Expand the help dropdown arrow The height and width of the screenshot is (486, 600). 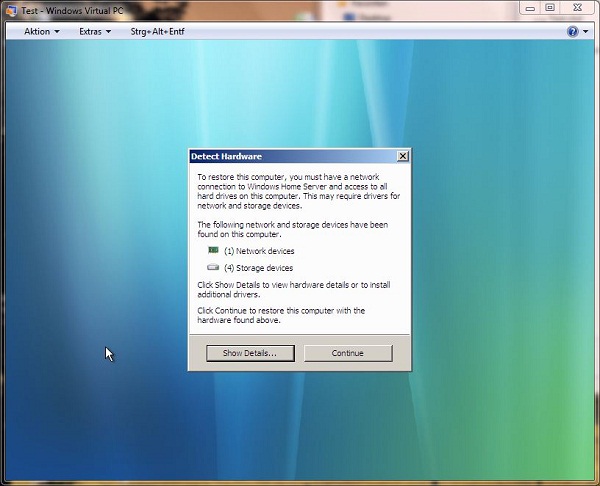pyautogui.click(x=585, y=32)
